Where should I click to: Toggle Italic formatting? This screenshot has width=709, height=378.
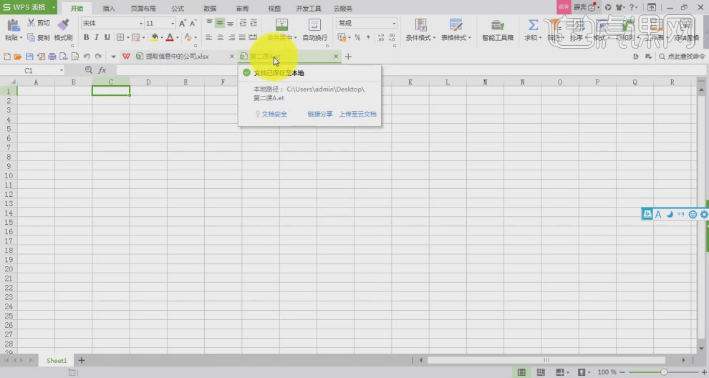(x=96, y=38)
